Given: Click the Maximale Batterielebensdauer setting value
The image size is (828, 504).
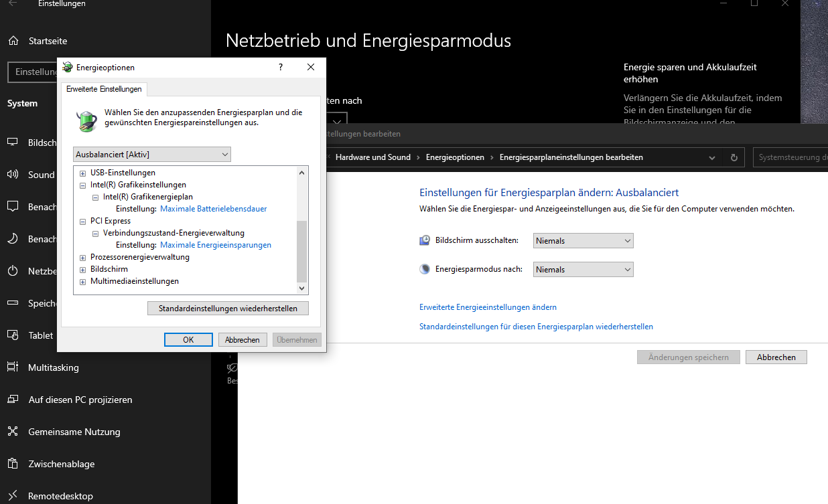Looking at the screenshot, I should tap(214, 209).
